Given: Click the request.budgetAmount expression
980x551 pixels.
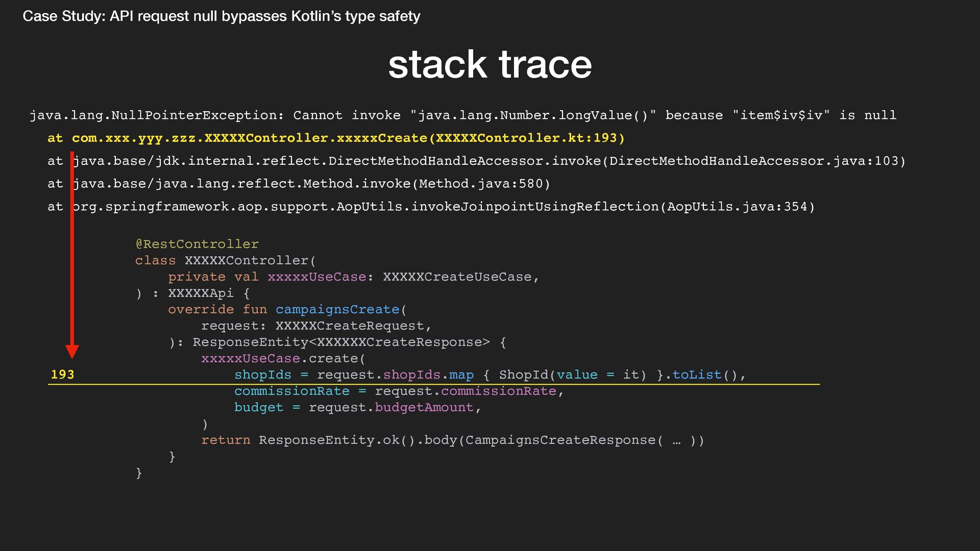Looking at the screenshot, I should click(x=391, y=407).
